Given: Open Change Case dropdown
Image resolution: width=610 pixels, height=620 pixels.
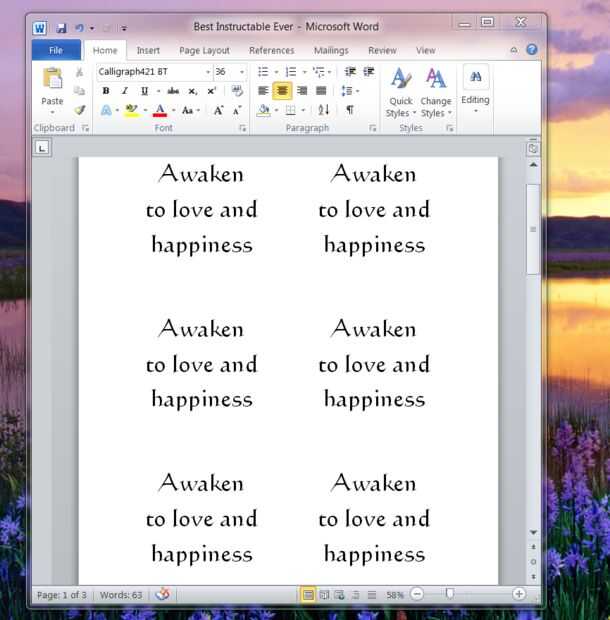Looking at the screenshot, I should (x=191, y=110).
